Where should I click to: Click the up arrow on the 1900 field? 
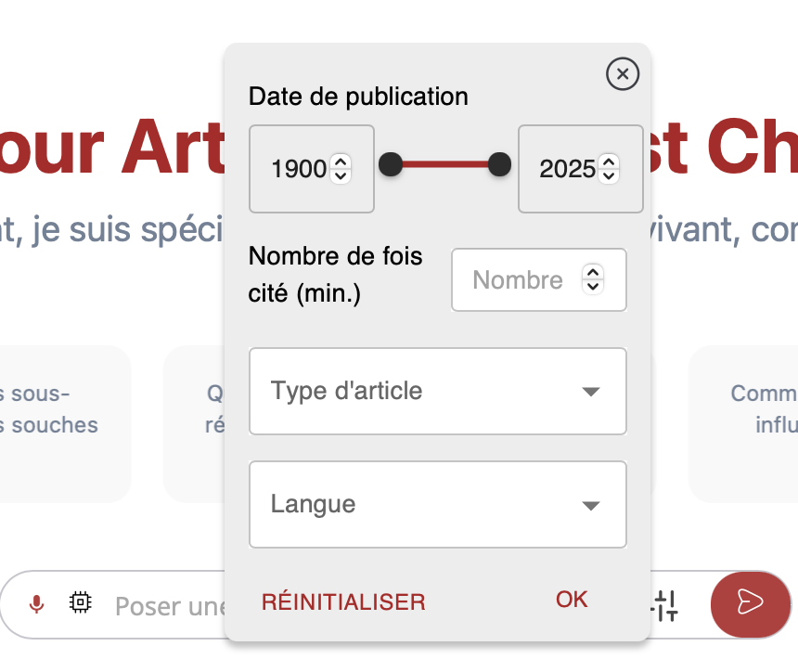click(341, 162)
